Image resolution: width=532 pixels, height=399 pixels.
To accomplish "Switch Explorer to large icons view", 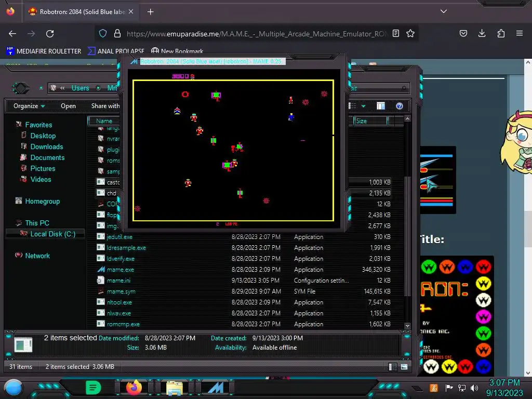I will tap(404, 367).
